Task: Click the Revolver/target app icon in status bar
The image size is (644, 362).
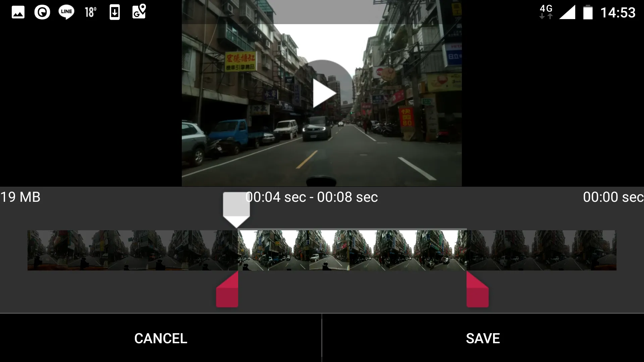Action: [42, 12]
